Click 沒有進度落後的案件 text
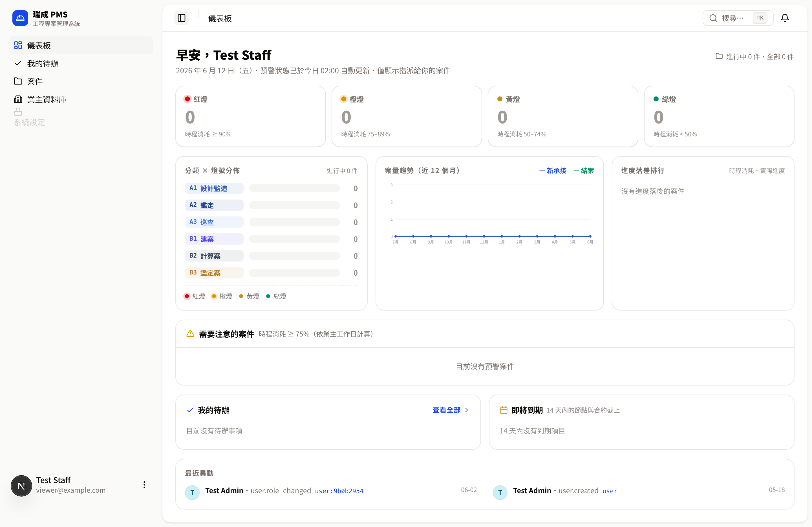 point(653,191)
